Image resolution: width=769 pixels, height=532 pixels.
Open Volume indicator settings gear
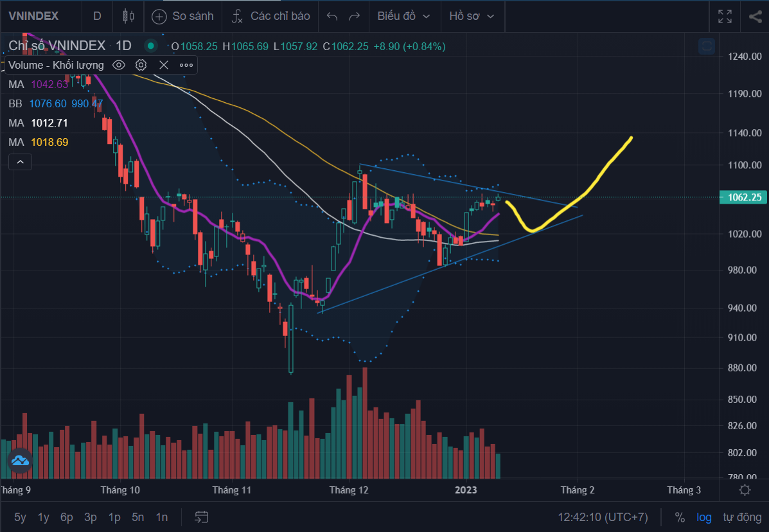pos(141,65)
